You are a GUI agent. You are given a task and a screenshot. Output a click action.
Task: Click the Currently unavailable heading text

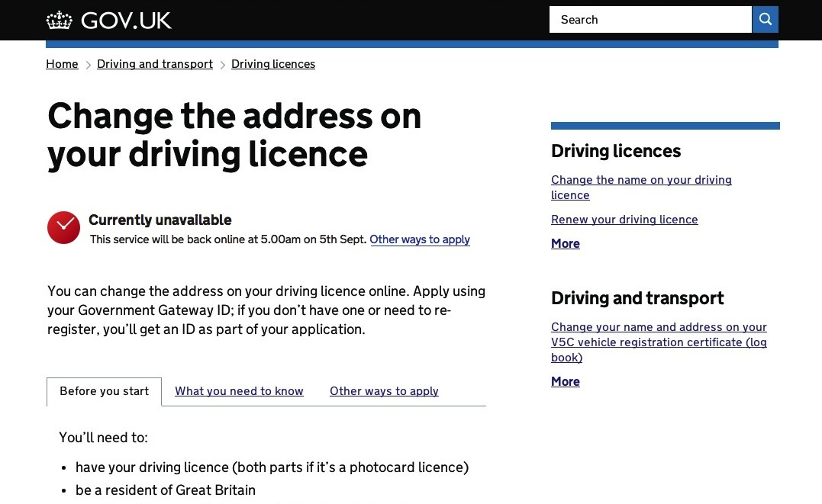coord(160,220)
